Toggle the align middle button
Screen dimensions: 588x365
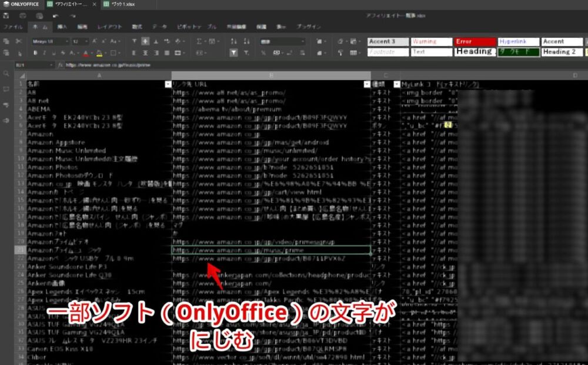tap(145, 41)
